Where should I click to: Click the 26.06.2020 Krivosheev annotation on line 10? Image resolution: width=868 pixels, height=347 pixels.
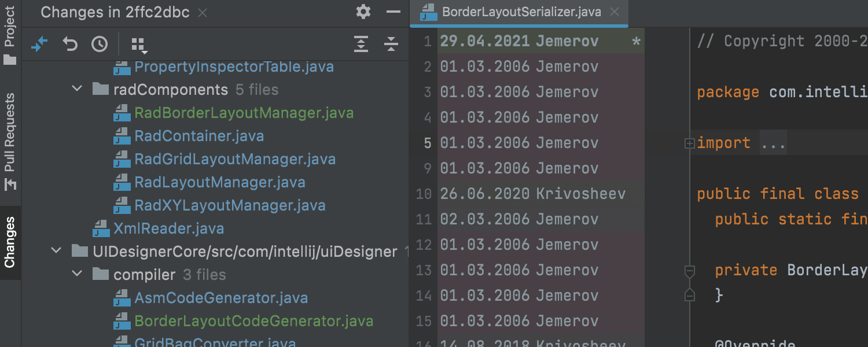(532, 194)
